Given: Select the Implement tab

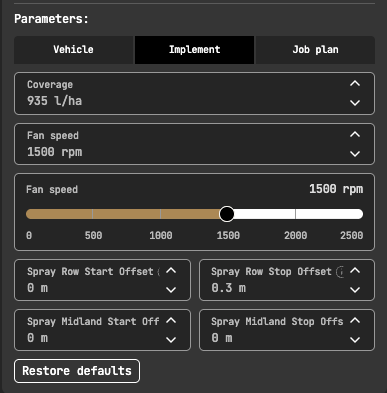Looking at the screenshot, I should tap(194, 50).
